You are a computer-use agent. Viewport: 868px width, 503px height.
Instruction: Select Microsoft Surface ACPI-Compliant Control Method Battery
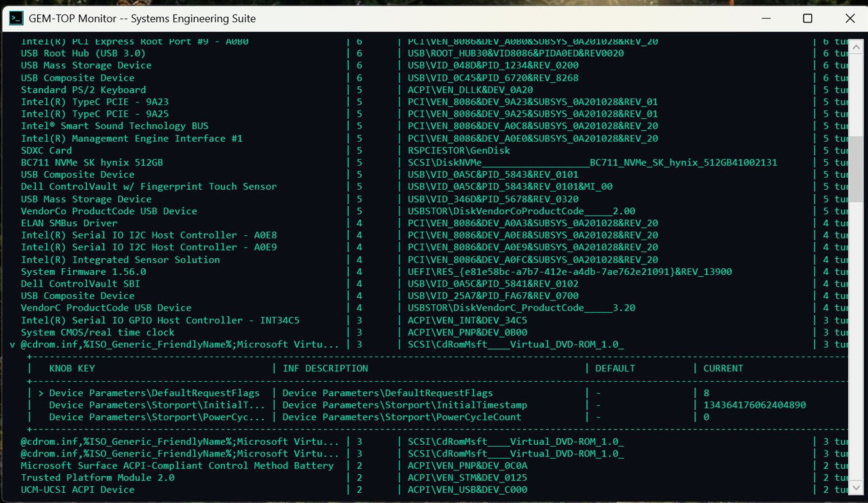tap(177, 466)
